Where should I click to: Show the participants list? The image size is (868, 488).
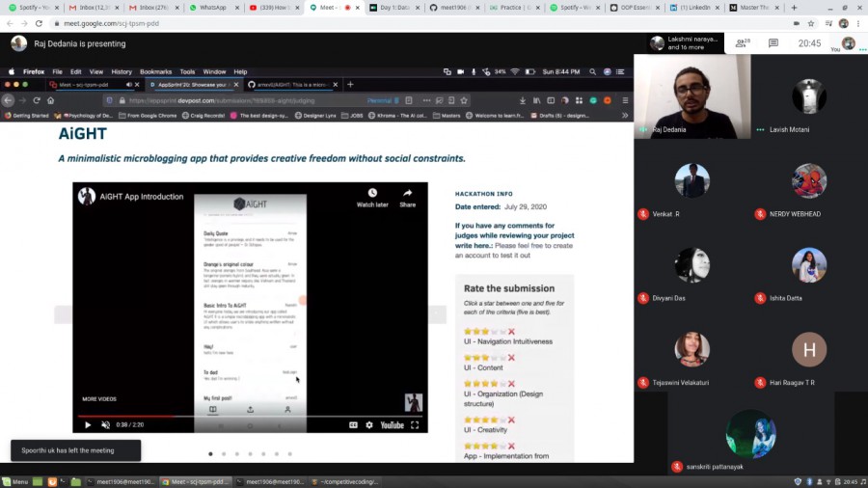point(743,43)
